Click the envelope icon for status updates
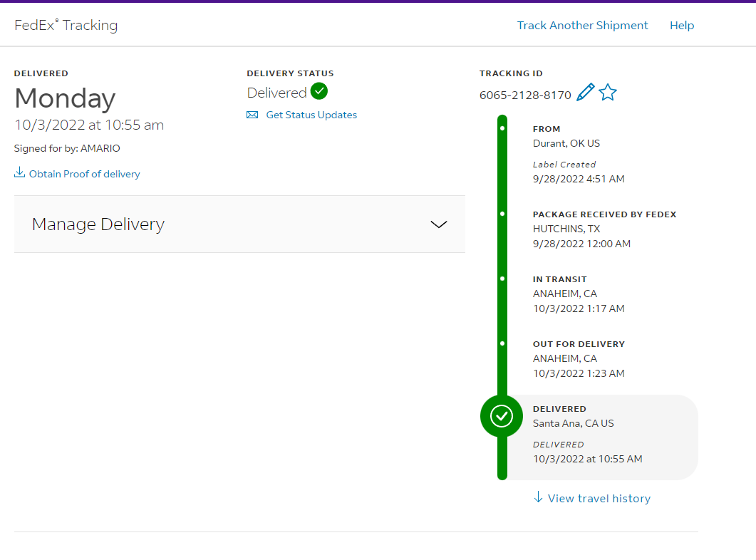 tap(252, 115)
